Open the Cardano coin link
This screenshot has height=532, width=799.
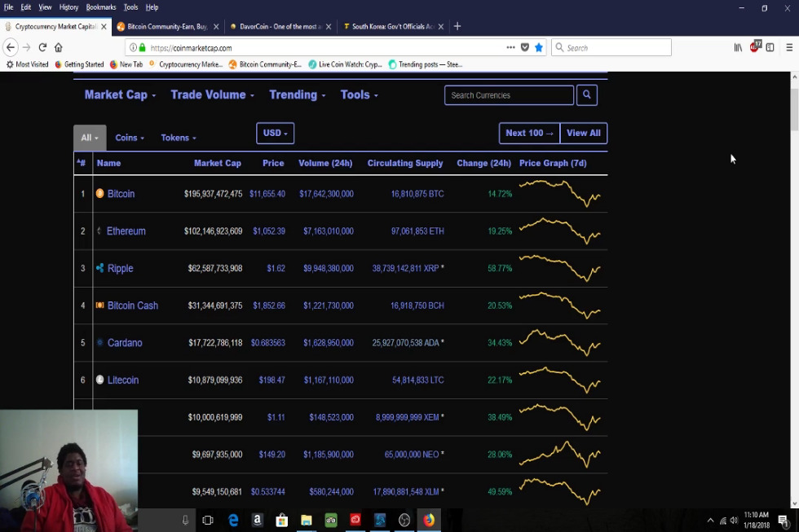pos(125,343)
